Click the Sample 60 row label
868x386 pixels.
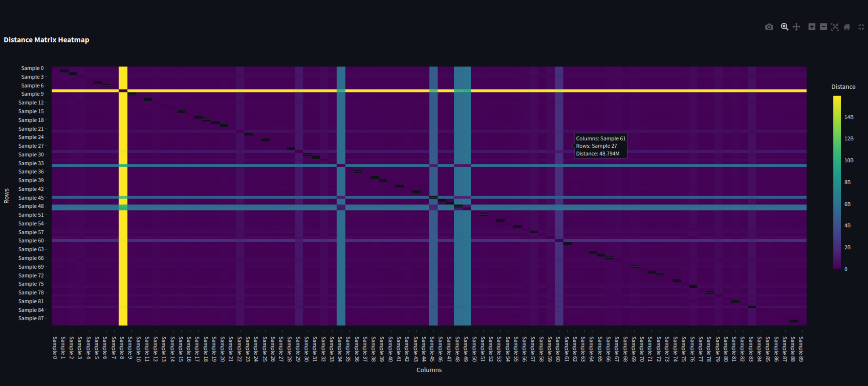coord(31,241)
